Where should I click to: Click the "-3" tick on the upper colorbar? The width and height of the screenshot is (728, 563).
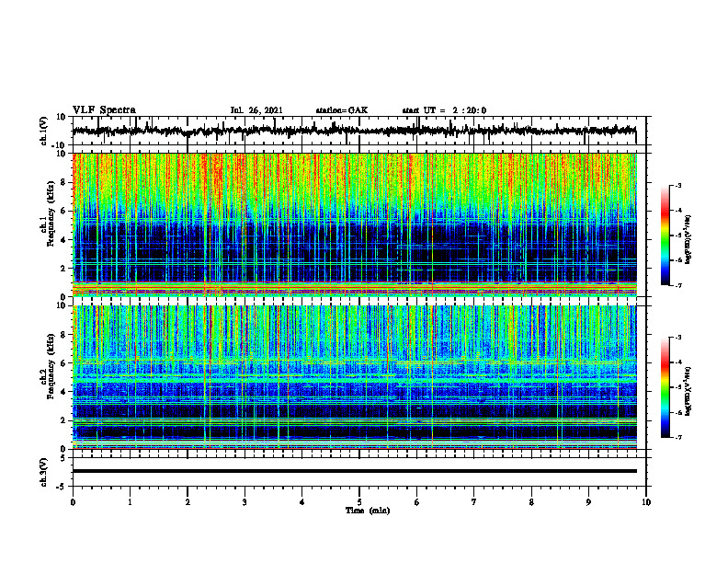[x=677, y=185]
